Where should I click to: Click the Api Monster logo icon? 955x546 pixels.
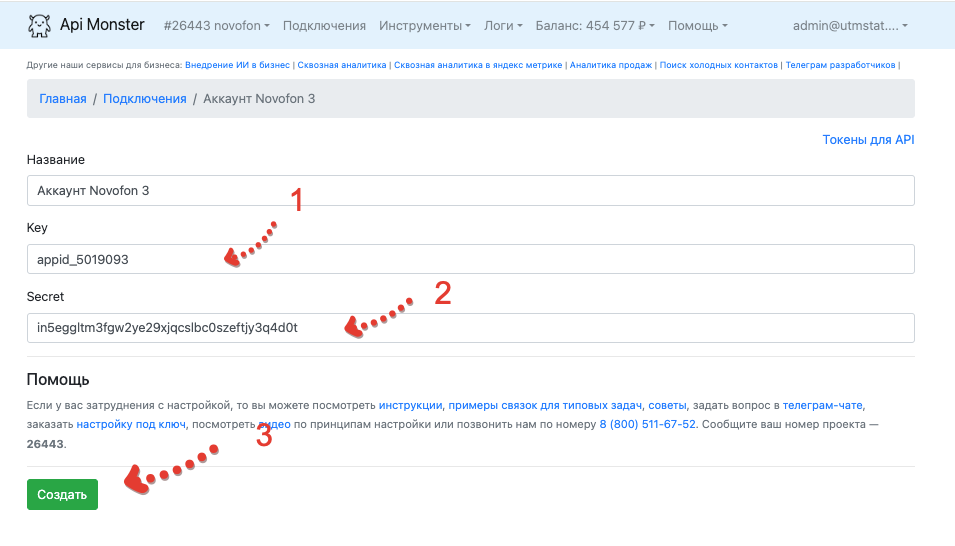pyautogui.click(x=39, y=26)
